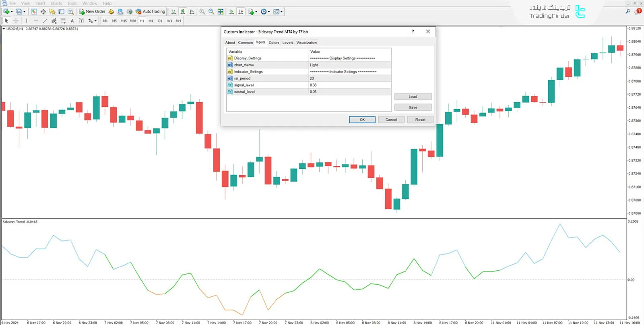Click the Reset button
The image size is (644, 325).
pos(420,120)
